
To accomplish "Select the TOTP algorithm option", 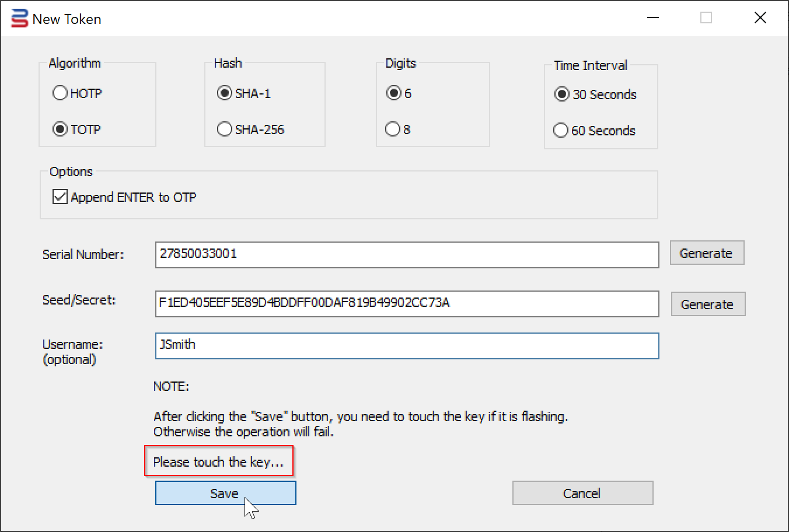I will (60, 129).
